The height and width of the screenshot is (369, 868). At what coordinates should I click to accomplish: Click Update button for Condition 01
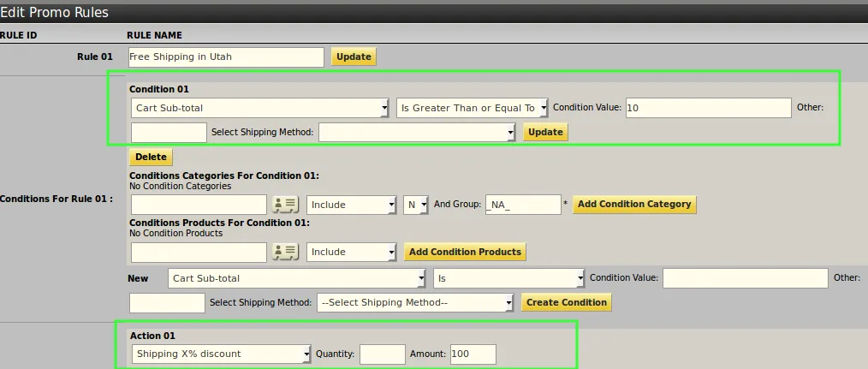[x=545, y=132]
